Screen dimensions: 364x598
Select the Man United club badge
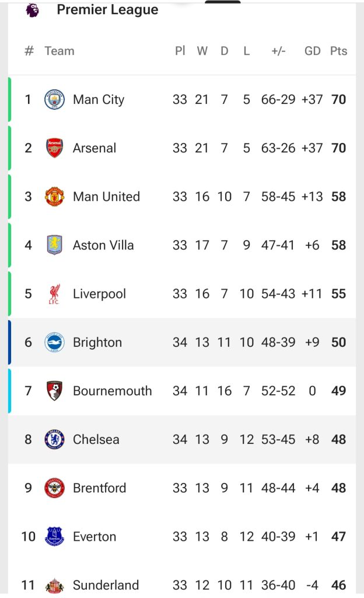55,197
